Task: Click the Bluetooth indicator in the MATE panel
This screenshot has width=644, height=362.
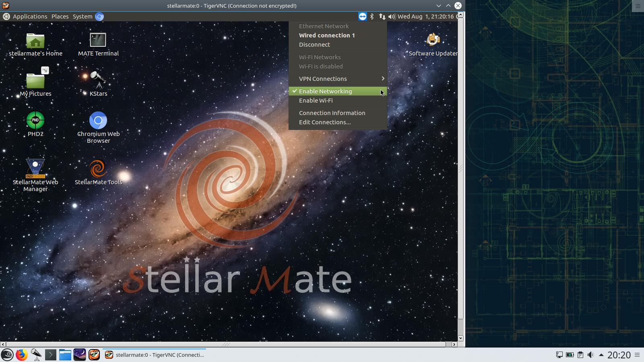Action: [x=372, y=16]
